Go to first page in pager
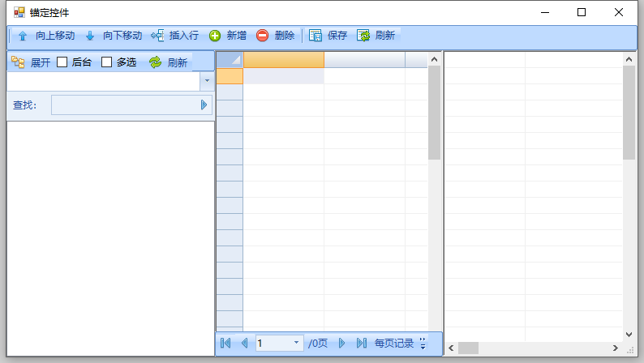 coord(225,343)
